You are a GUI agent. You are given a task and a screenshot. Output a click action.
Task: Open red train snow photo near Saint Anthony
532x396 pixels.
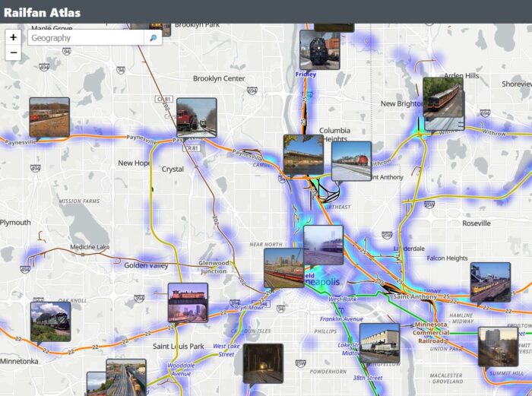click(351, 161)
